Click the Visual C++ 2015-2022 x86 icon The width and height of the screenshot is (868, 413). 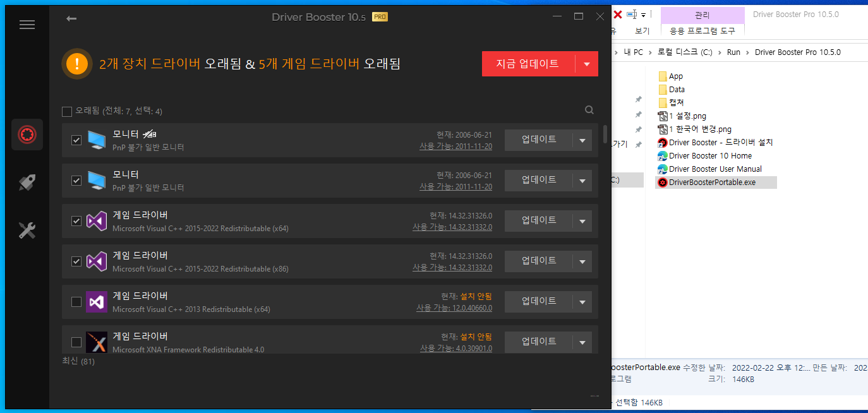coord(97,261)
